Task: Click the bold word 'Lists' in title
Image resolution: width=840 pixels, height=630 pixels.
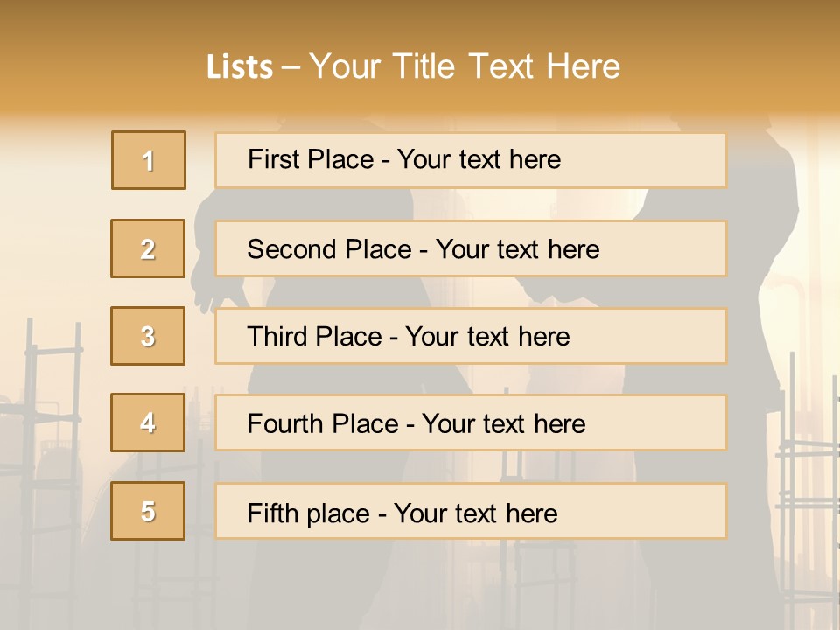Action: pos(240,66)
